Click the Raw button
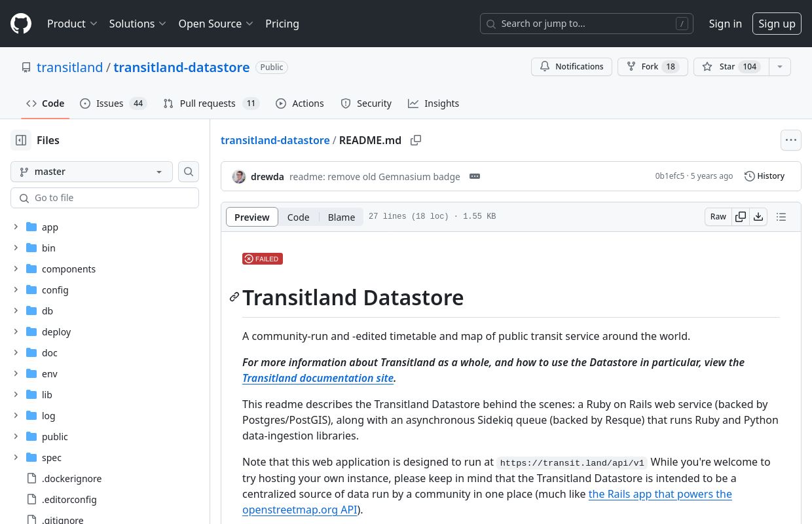The width and height of the screenshot is (812, 524). (x=718, y=217)
